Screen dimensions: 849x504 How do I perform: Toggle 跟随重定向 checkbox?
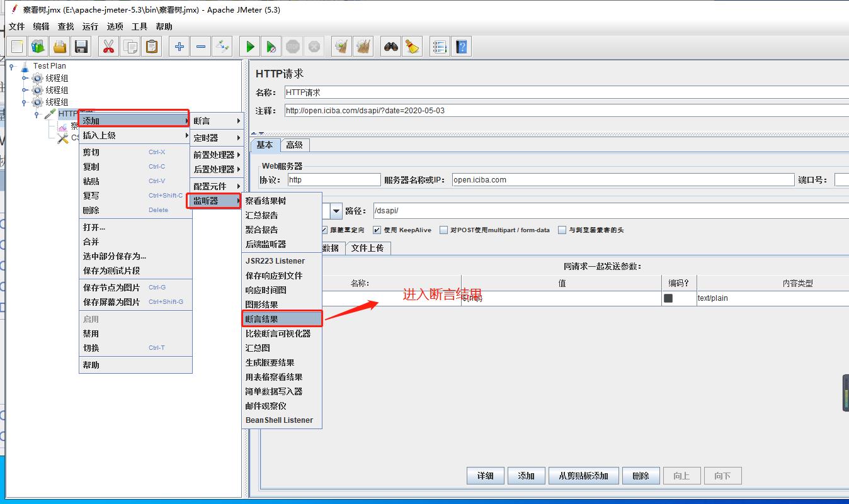click(324, 230)
